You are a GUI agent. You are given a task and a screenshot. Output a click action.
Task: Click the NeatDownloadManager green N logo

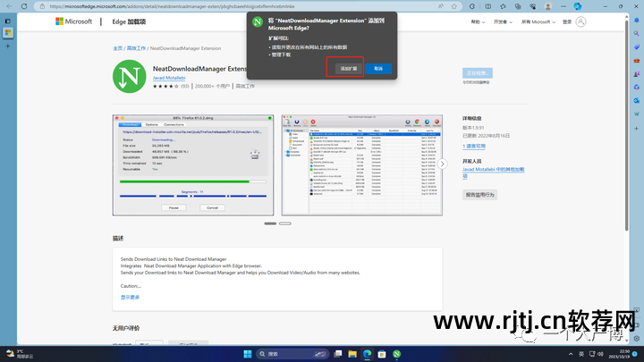130,77
